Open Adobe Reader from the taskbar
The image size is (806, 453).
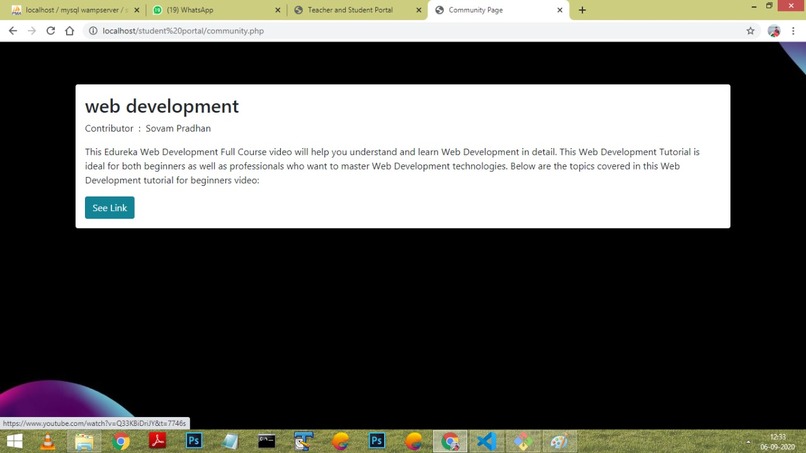pos(157,442)
